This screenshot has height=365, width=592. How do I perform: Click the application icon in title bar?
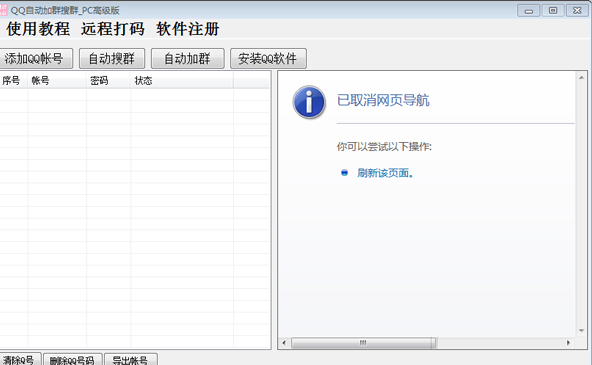point(3,10)
